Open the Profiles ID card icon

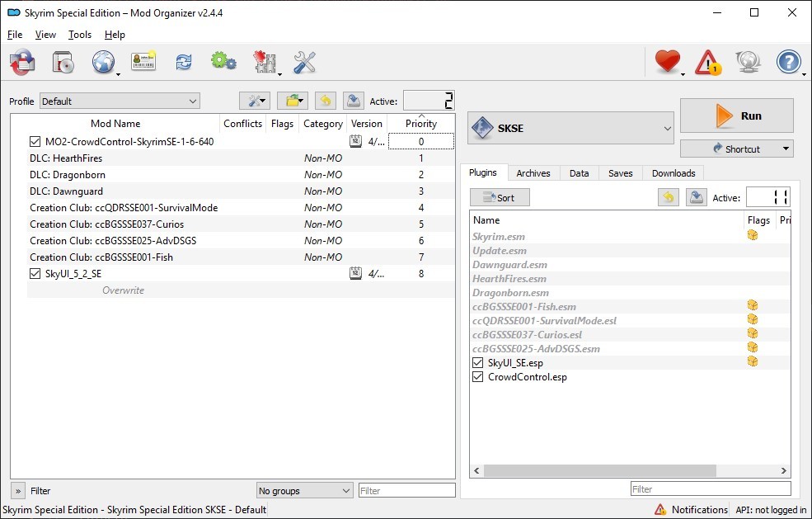click(143, 61)
